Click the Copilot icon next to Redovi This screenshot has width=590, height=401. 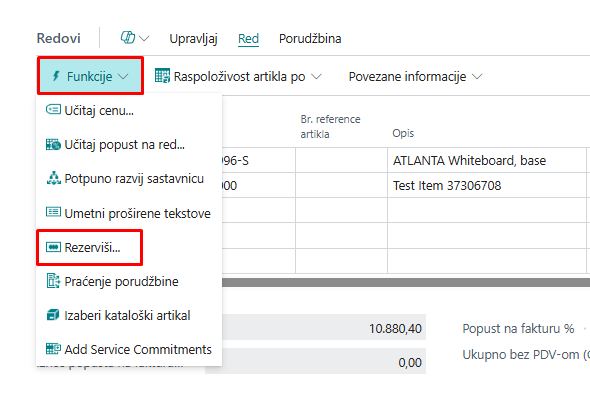click(x=128, y=38)
